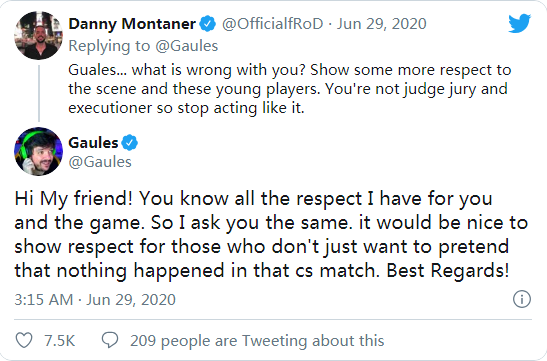Click Gaules' reply text starting Hi My friend
The height and width of the screenshot is (361, 547).
coord(271,234)
